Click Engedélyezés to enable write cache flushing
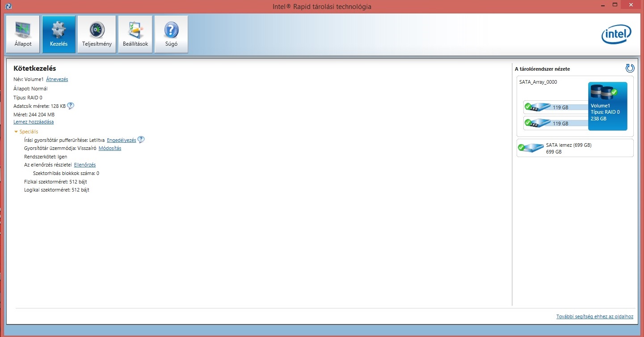The image size is (644, 337). coord(121,140)
